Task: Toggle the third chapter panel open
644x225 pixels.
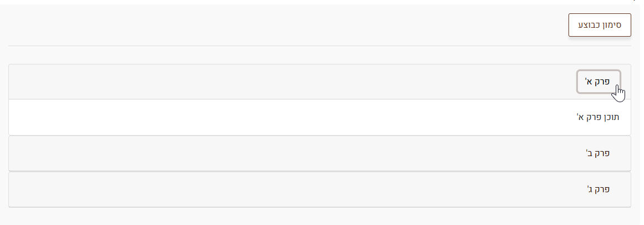Action: click(x=598, y=189)
